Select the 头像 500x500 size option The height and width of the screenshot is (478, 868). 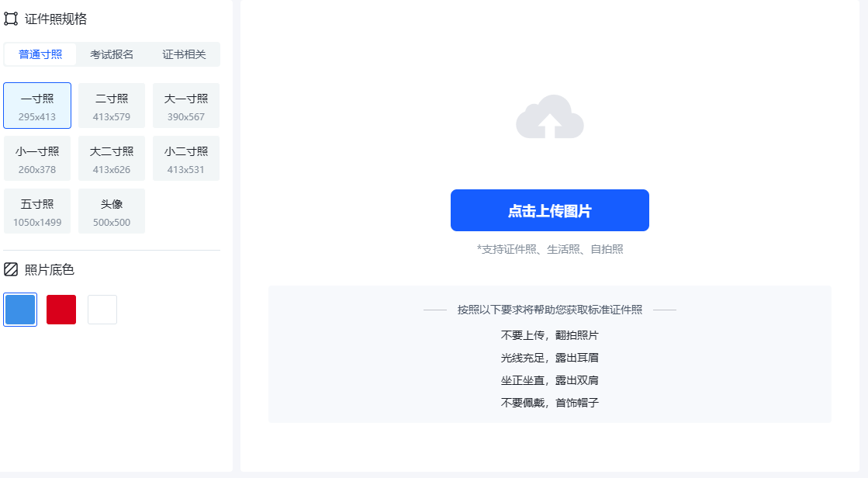(111, 210)
